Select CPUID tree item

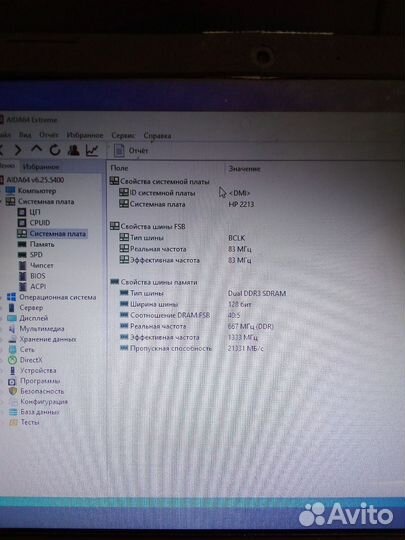coord(40,222)
